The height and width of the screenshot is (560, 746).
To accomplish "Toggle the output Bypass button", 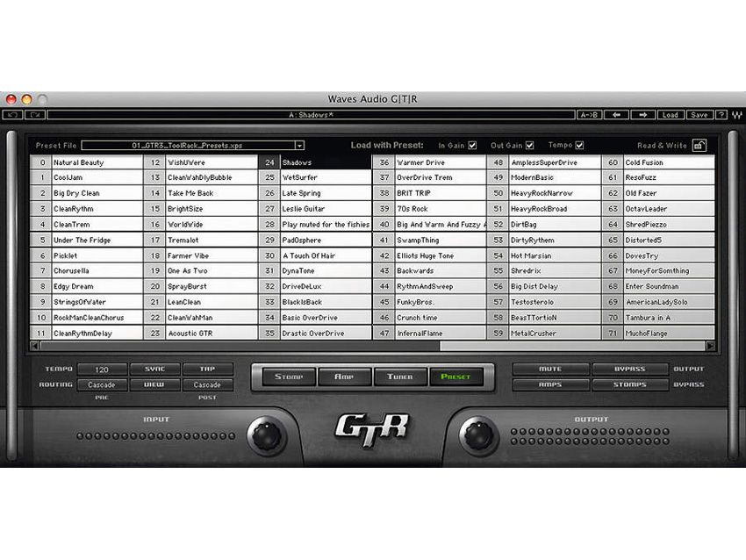I will coord(630,370).
